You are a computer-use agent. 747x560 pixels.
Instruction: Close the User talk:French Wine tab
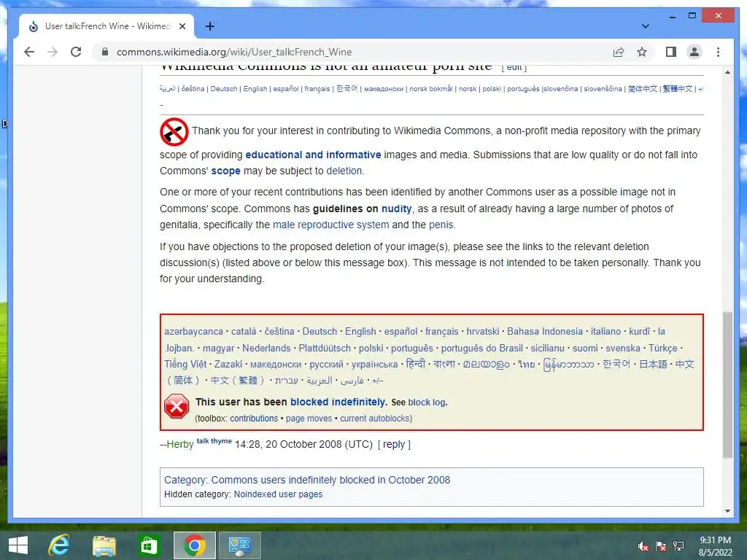point(182,26)
